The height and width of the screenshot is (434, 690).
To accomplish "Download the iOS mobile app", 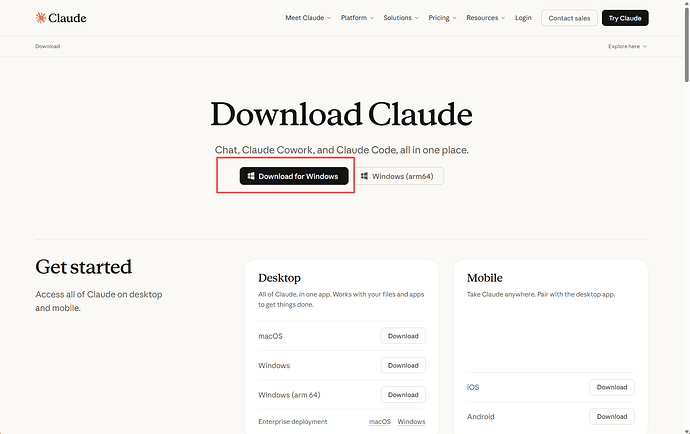I will 612,387.
